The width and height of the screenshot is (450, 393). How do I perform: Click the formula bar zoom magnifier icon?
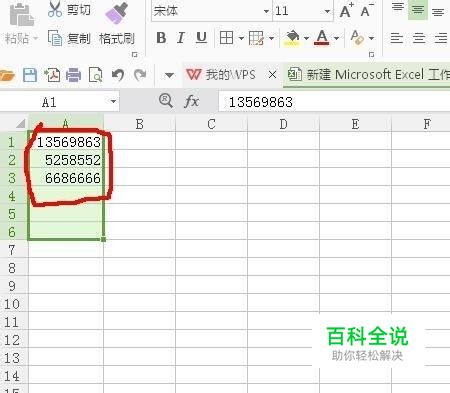pos(166,101)
